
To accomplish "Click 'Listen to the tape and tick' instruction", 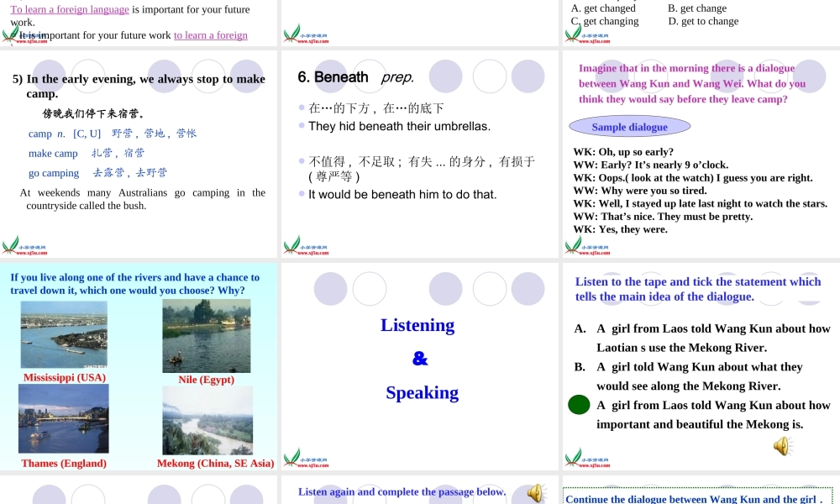I will 697,289.
